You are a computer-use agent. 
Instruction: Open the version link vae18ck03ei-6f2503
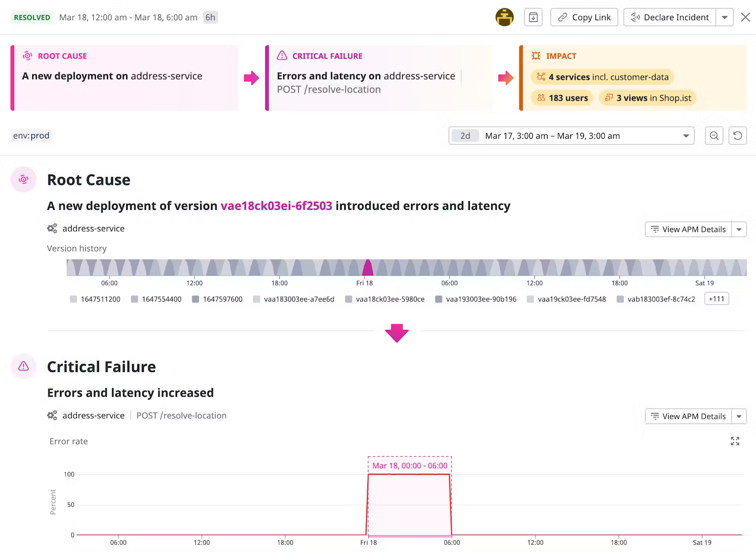277,205
